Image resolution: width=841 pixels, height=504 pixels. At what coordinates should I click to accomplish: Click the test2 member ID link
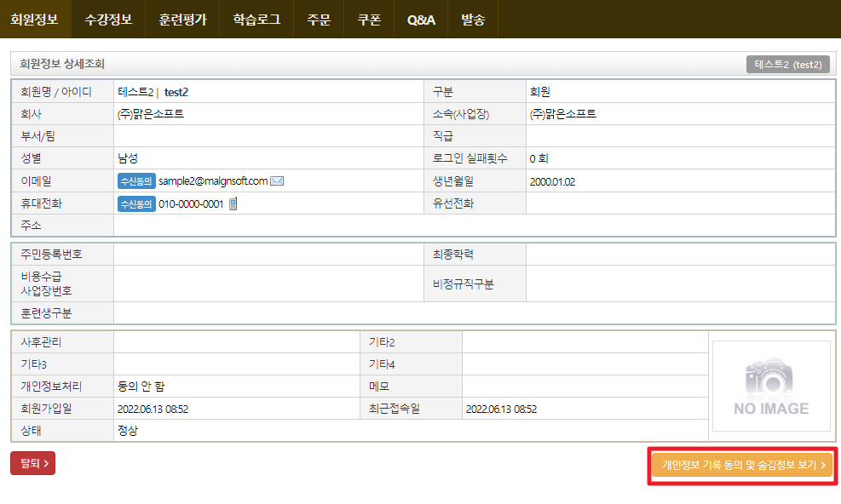tap(176, 92)
